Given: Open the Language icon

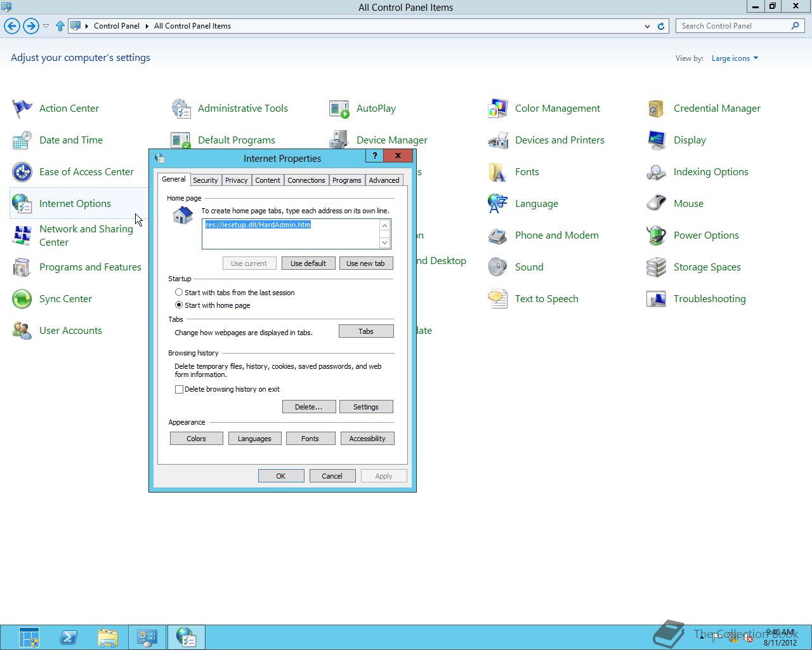Looking at the screenshot, I should pyautogui.click(x=498, y=204).
